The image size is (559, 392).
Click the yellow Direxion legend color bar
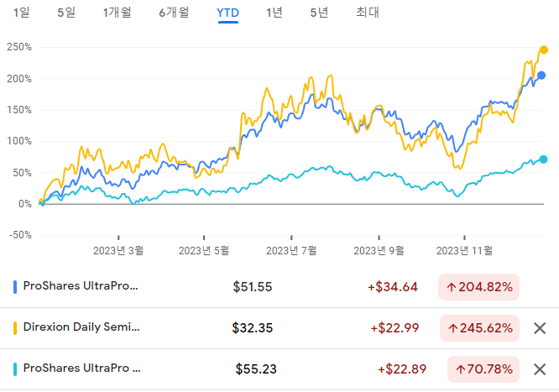tap(15, 328)
